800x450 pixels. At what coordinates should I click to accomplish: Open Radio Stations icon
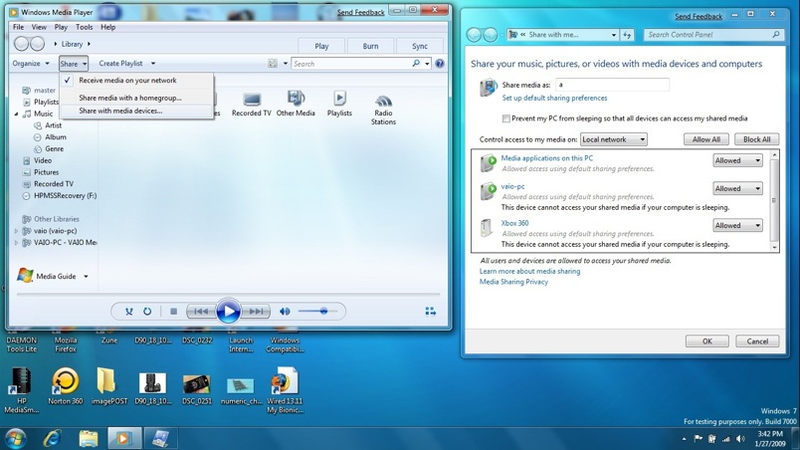pos(383,109)
